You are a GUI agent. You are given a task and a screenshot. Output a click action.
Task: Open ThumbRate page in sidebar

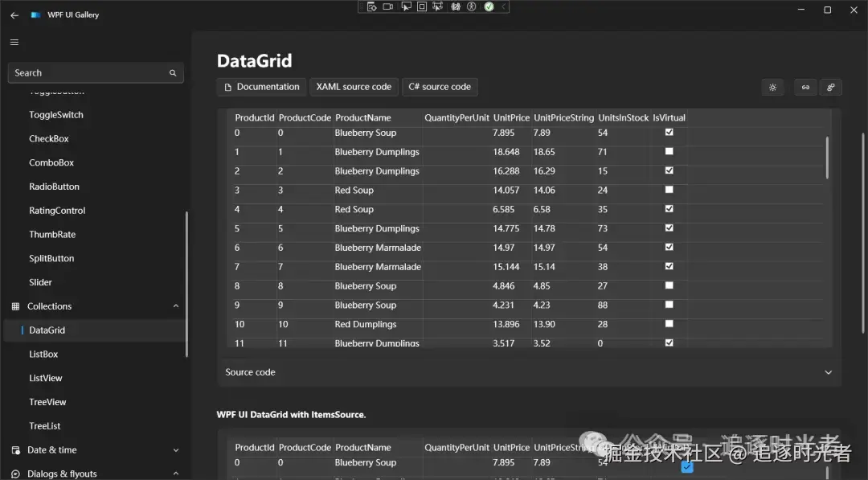coord(52,235)
